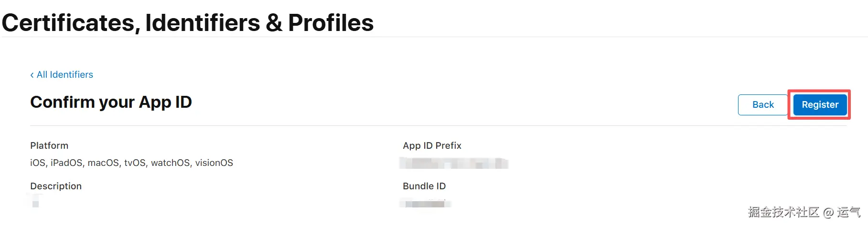The image size is (868, 226).
Task: Click the tvOS platform text
Action: pyautogui.click(x=135, y=163)
